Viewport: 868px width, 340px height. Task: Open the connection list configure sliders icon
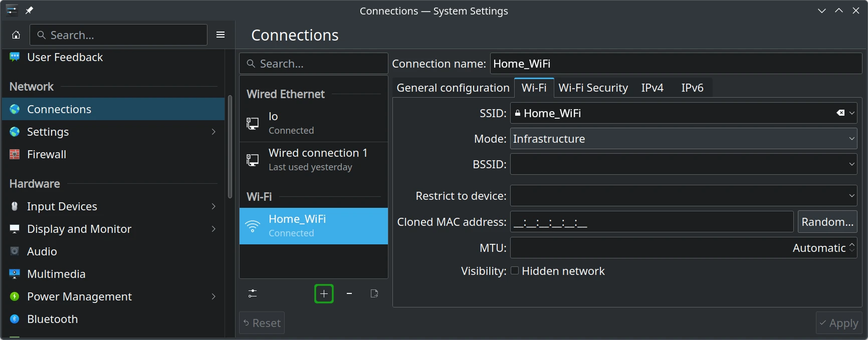tap(253, 294)
